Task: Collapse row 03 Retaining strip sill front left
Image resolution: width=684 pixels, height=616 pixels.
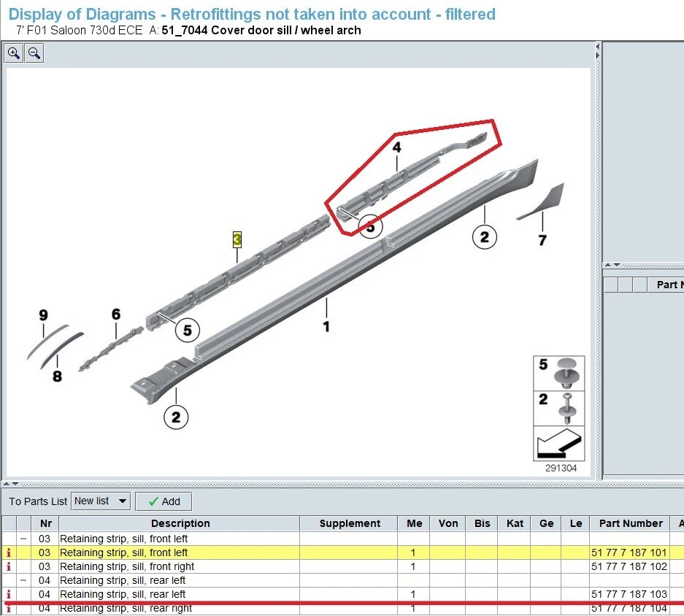Action: coord(25,539)
